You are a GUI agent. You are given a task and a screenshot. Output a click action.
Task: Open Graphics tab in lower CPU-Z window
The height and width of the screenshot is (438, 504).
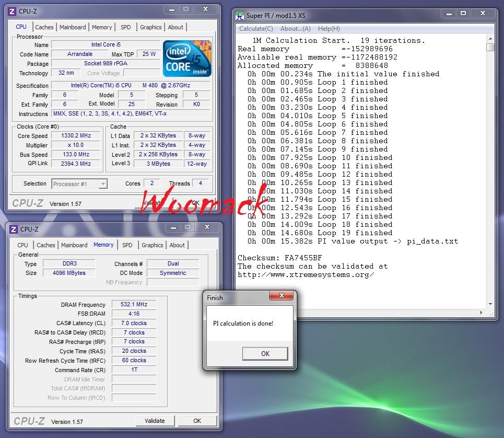153,245
